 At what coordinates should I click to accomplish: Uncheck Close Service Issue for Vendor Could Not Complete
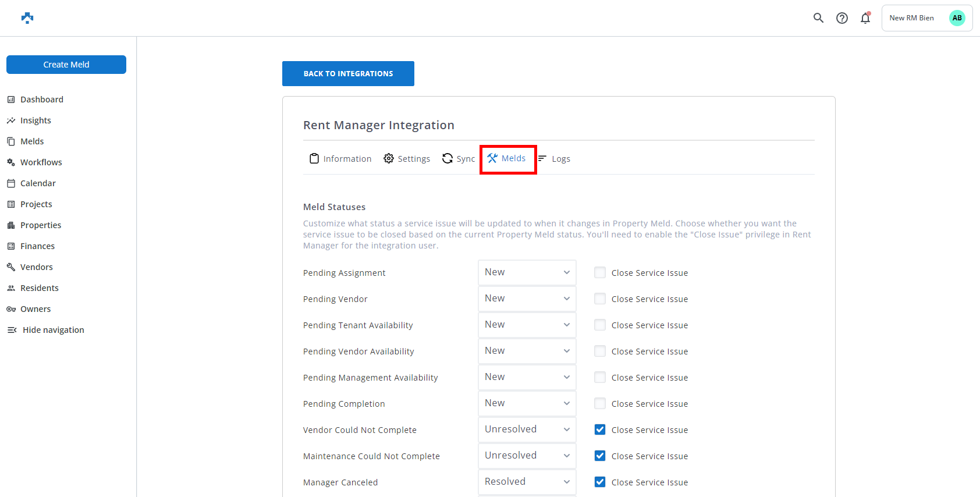tap(600, 429)
